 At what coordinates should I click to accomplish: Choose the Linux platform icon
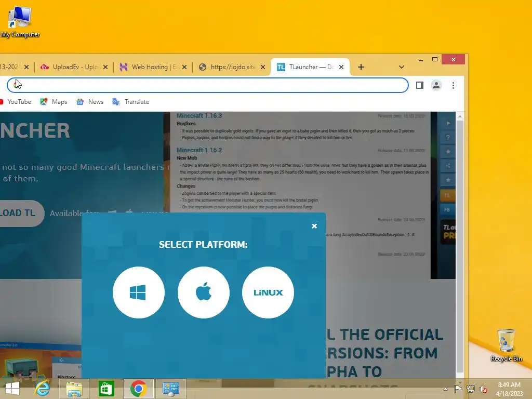coord(268,292)
